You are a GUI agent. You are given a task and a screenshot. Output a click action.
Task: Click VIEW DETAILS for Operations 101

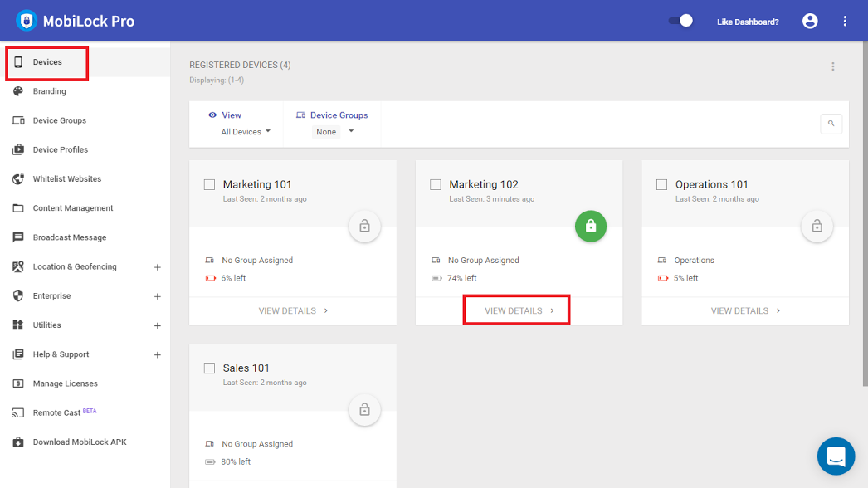pyautogui.click(x=745, y=310)
